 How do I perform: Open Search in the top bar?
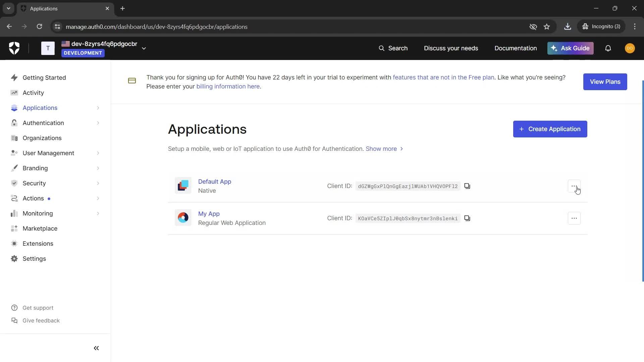tap(393, 48)
